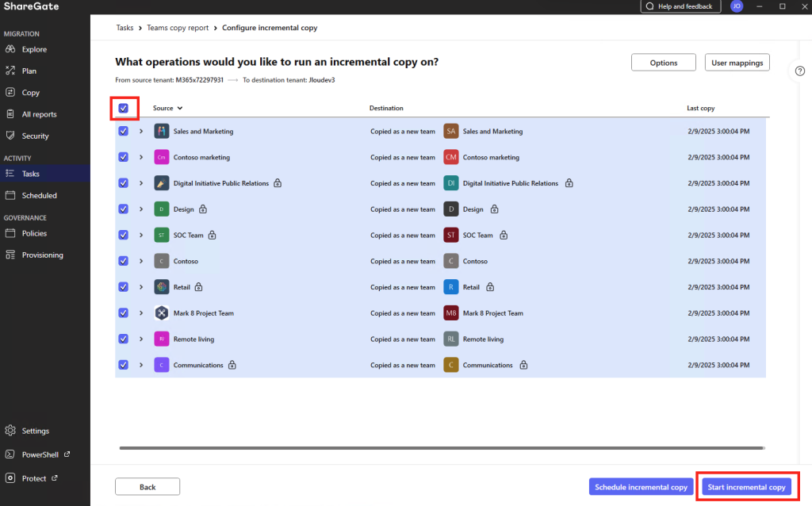The height and width of the screenshot is (506, 812).
Task: Open Protect external link in sidebar
Action: (x=45, y=478)
